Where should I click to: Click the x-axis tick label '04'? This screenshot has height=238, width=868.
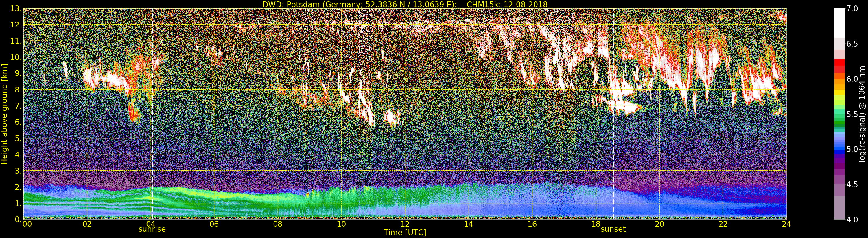(x=151, y=224)
